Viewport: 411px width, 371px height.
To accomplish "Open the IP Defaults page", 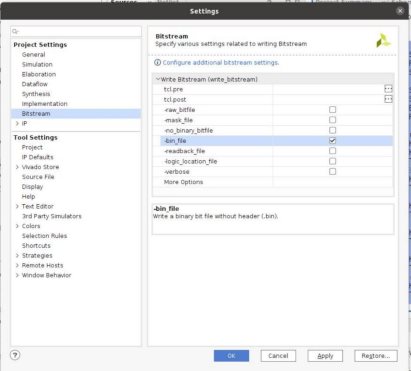I will (37, 157).
